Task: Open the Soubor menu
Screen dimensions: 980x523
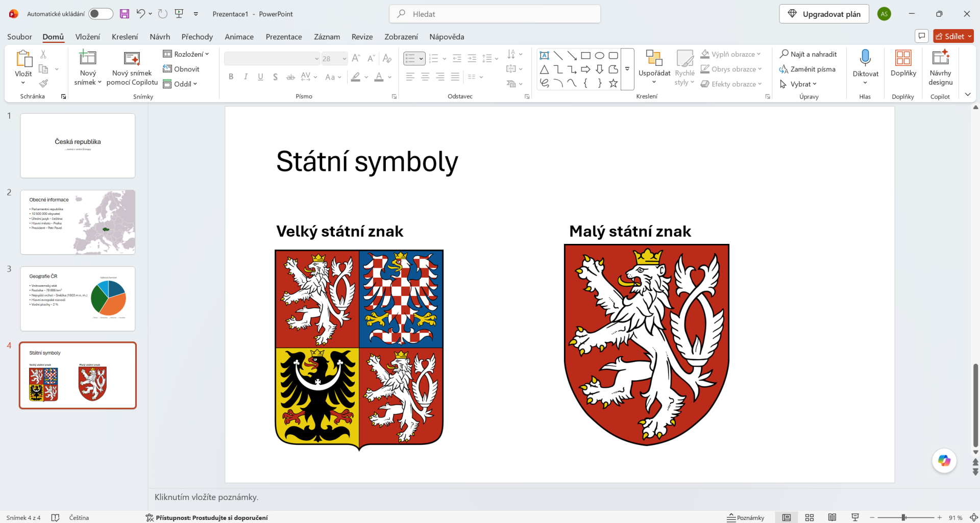Action: (x=19, y=37)
